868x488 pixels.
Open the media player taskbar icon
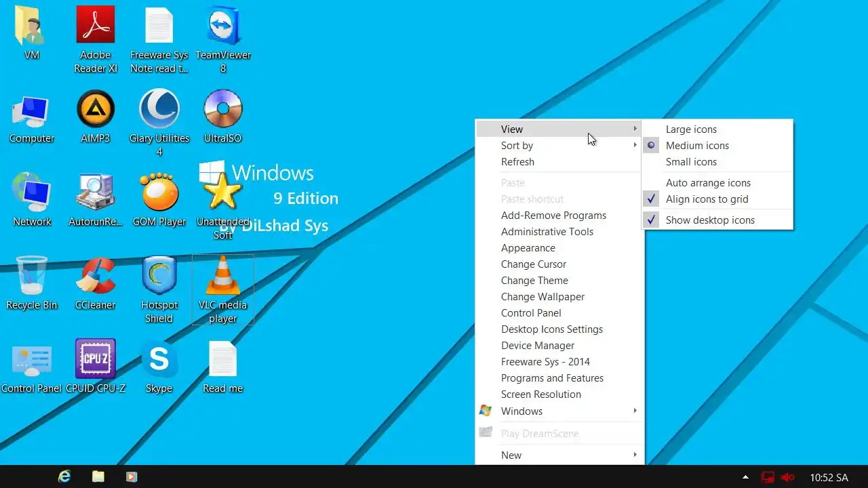click(x=132, y=476)
